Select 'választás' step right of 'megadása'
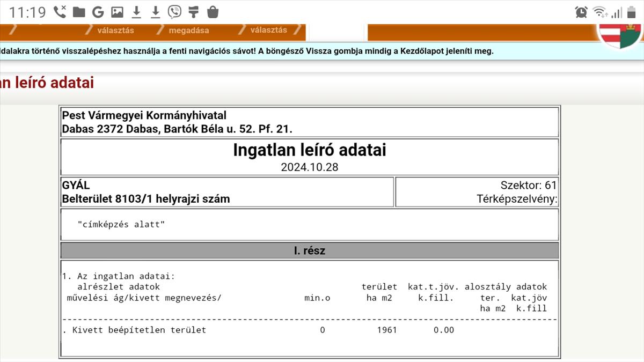The width and height of the screenshot is (644, 362). point(268,30)
